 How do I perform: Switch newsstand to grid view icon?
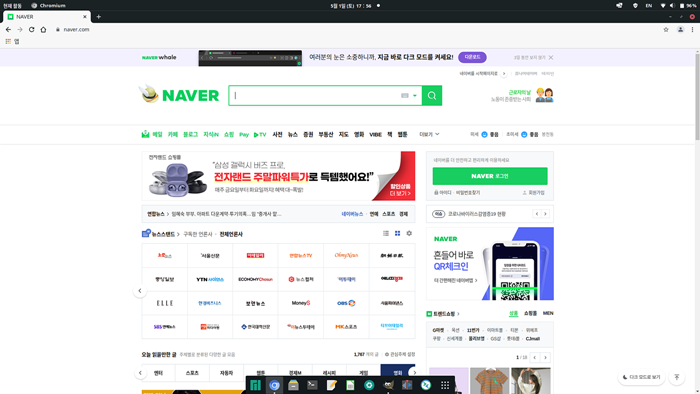pyautogui.click(x=397, y=233)
